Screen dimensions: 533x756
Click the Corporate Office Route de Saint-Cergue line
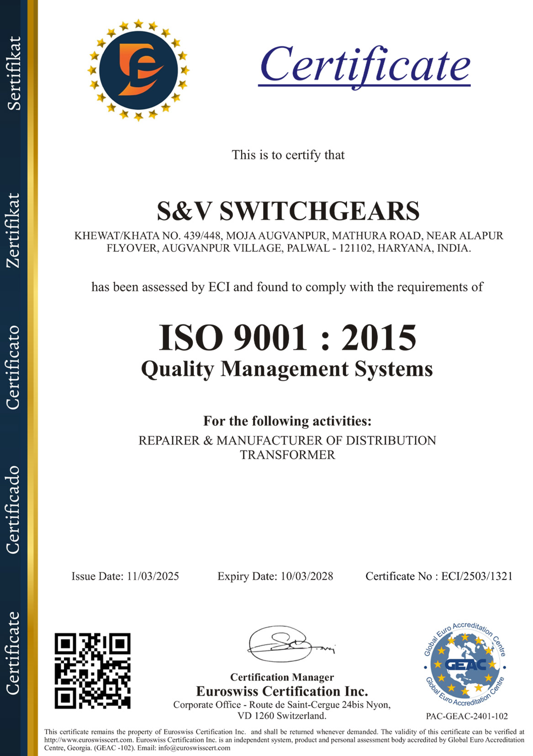point(282,705)
